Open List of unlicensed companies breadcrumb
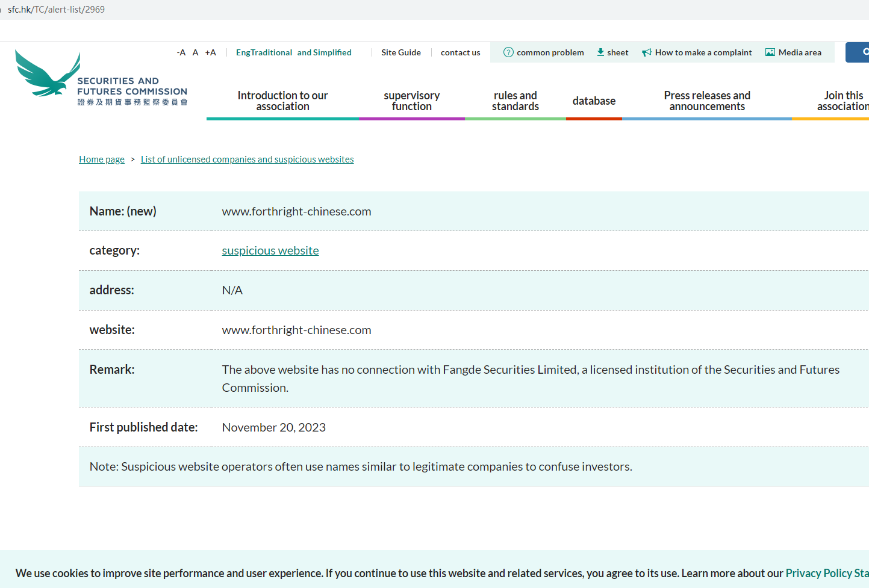This screenshot has width=869, height=588. (247, 159)
